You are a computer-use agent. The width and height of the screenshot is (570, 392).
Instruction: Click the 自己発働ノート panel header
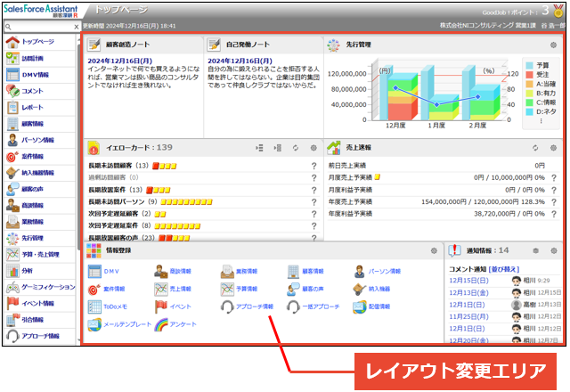(x=264, y=45)
